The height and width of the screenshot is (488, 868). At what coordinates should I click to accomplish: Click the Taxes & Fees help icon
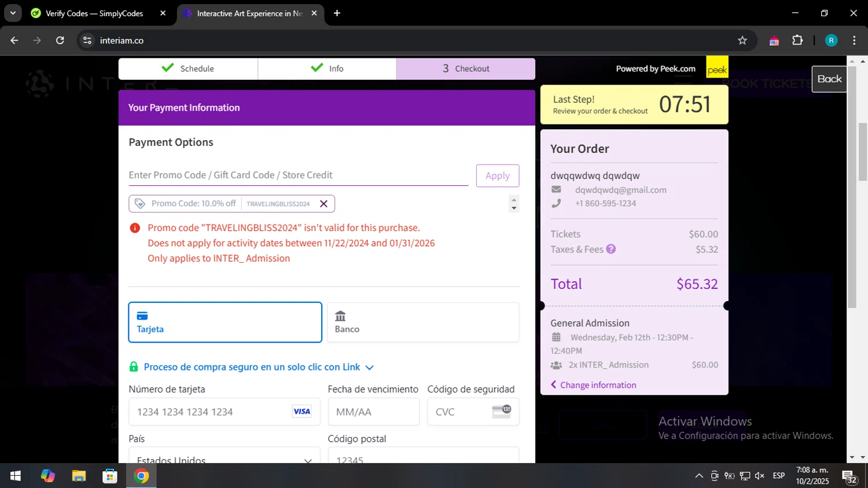pos(611,249)
